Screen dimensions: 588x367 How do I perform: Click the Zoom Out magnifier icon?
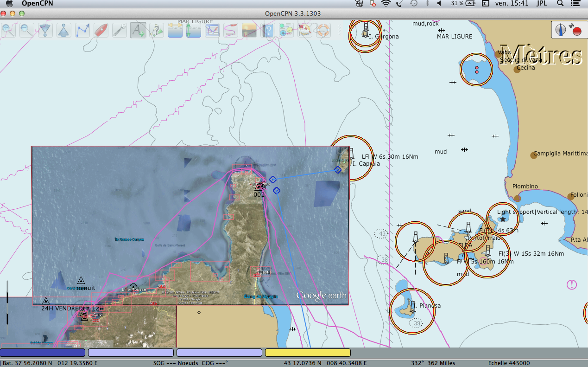(x=26, y=31)
